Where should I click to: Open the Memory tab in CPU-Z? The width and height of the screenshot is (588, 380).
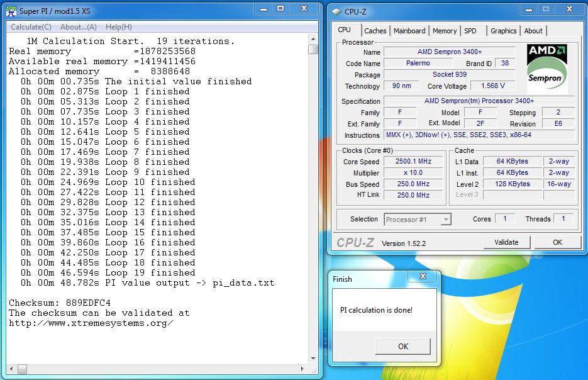pos(445,31)
